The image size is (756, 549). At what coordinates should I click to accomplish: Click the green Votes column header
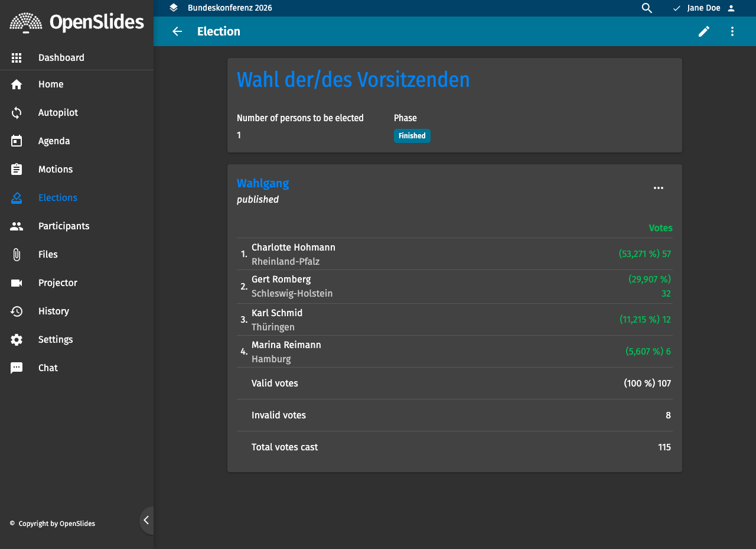pyautogui.click(x=661, y=228)
